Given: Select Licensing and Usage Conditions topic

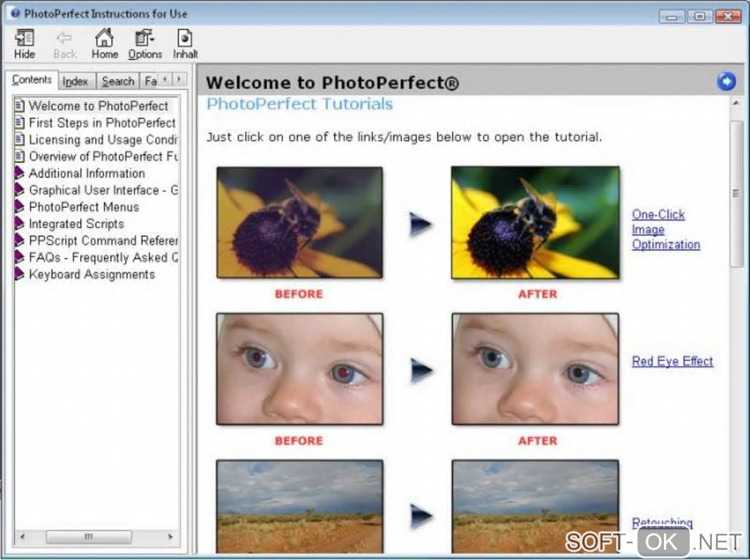Looking at the screenshot, I should click(104, 140).
